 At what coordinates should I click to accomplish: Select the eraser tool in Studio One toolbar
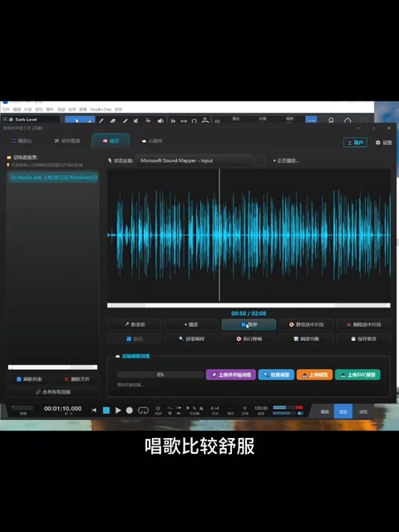click(113, 121)
